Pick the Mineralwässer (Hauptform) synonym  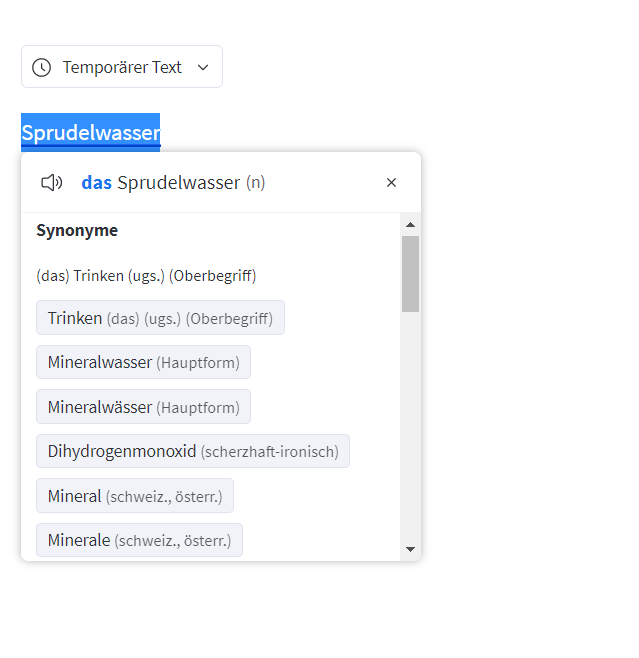click(x=143, y=407)
